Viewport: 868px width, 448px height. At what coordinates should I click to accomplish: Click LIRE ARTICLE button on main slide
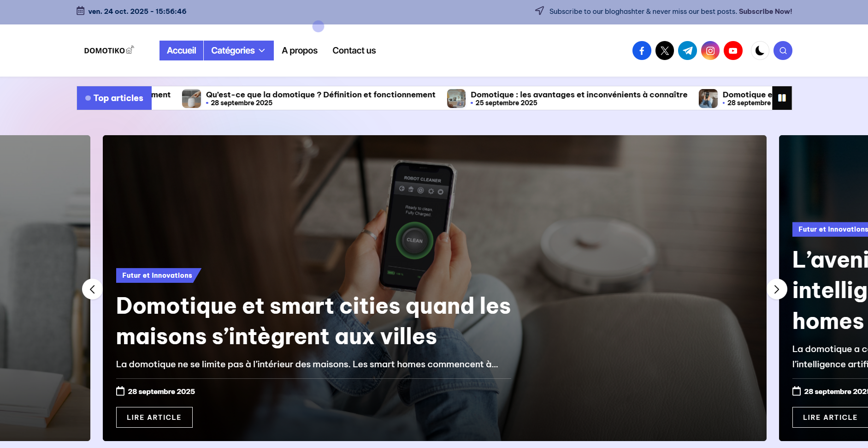pos(154,417)
